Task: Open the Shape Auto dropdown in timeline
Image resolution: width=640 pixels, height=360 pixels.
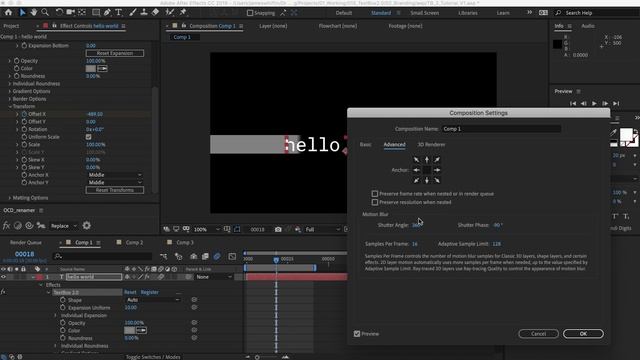Action: 153,300
